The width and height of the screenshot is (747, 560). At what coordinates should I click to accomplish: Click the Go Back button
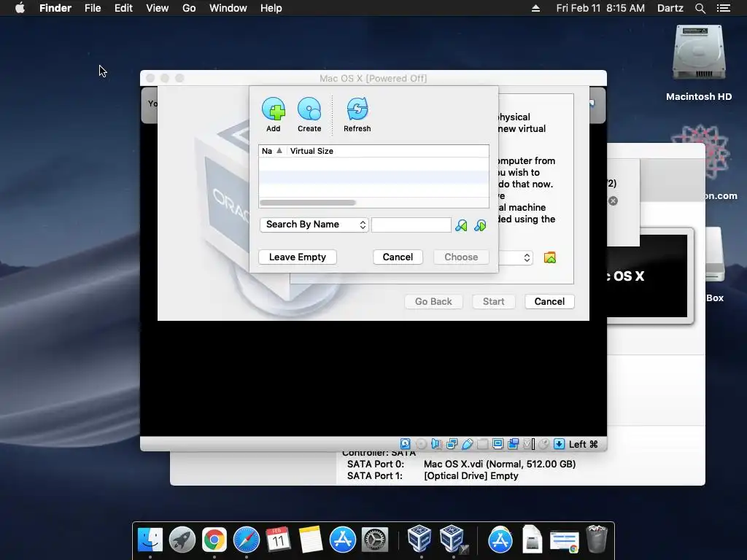[x=433, y=301]
